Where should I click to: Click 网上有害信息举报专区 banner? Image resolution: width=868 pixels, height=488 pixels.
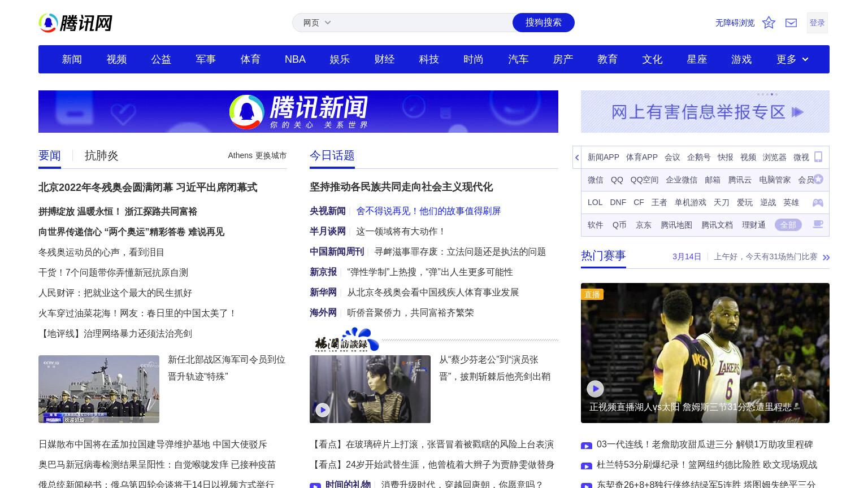click(x=705, y=111)
